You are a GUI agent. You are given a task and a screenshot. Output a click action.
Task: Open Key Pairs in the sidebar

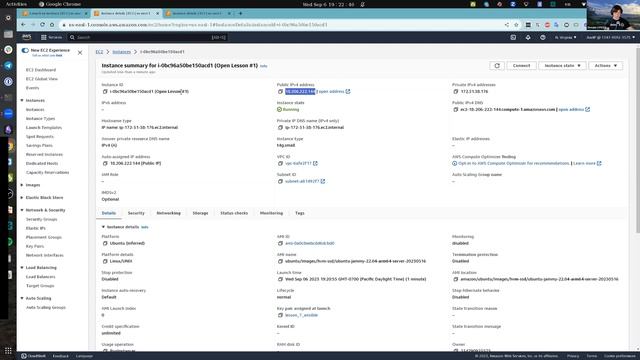(x=35, y=246)
